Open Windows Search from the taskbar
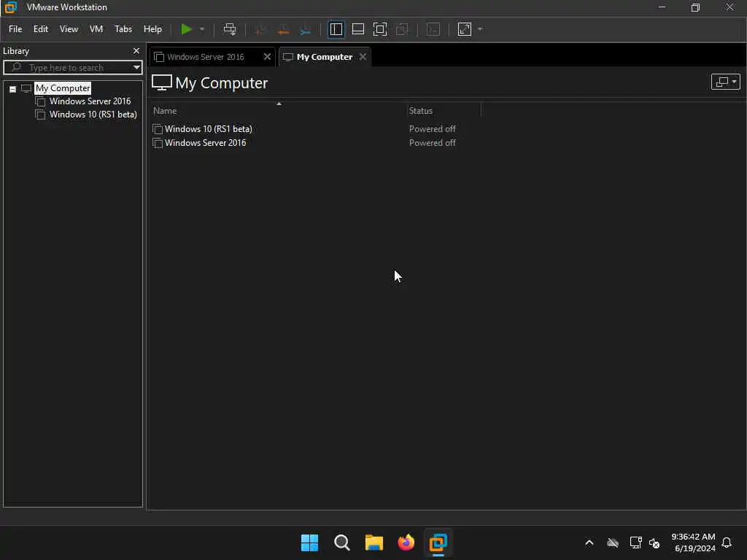 (x=341, y=542)
